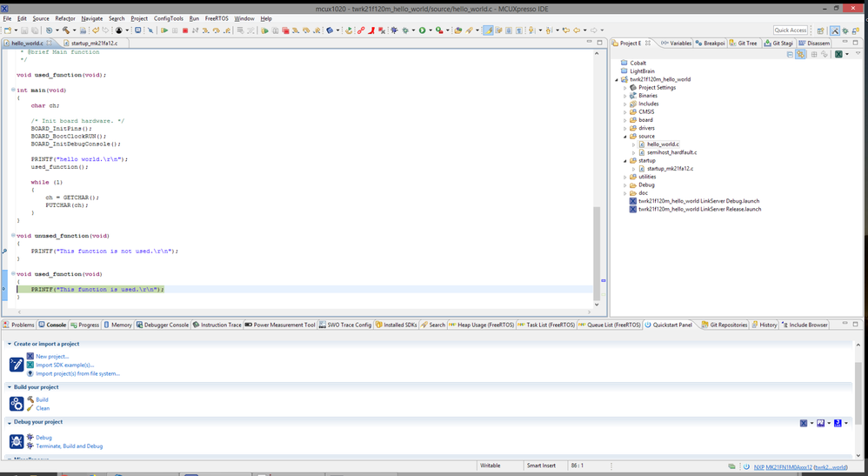Click the red link probe icon
Screen dimensions: 868x476
click(x=360, y=30)
